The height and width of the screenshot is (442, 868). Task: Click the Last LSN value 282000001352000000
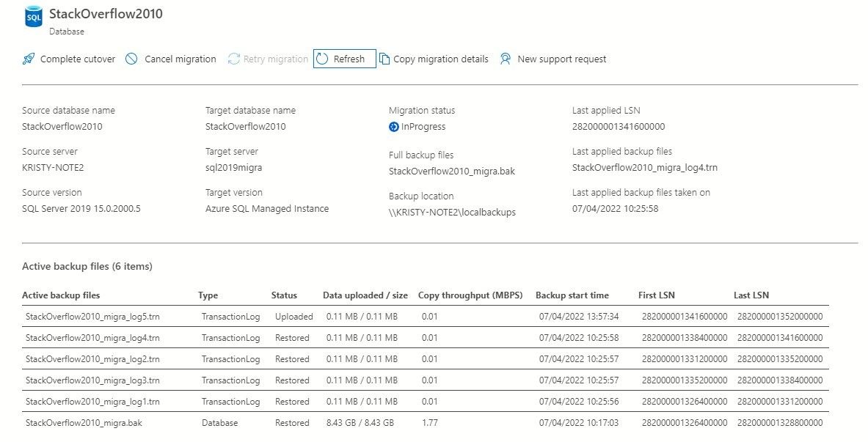point(780,317)
